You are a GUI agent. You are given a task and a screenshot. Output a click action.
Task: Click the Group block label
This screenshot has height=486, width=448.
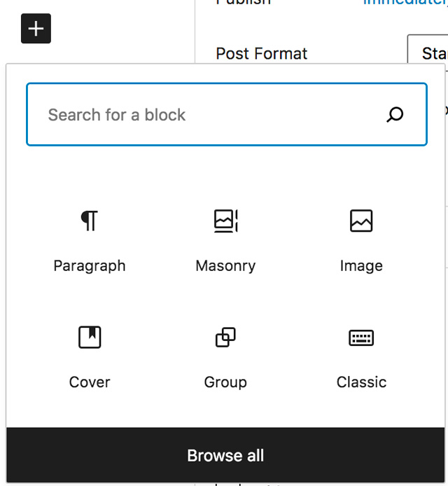click(225, 382)
